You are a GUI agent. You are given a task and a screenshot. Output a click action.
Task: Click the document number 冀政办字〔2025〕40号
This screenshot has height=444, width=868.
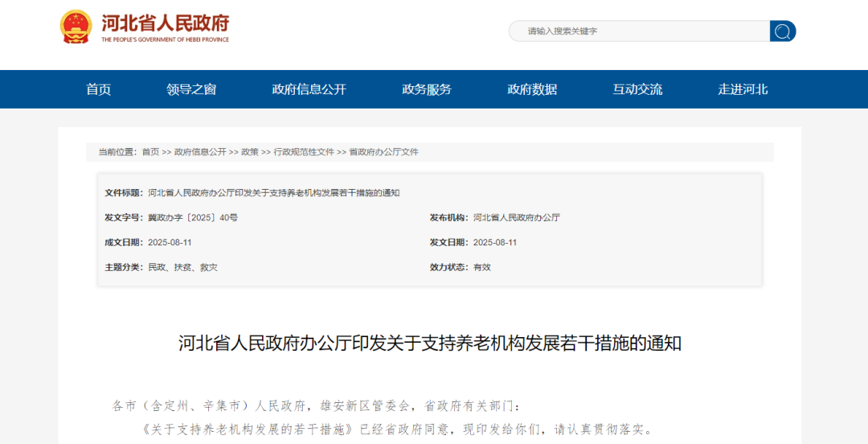pos(193,218)
